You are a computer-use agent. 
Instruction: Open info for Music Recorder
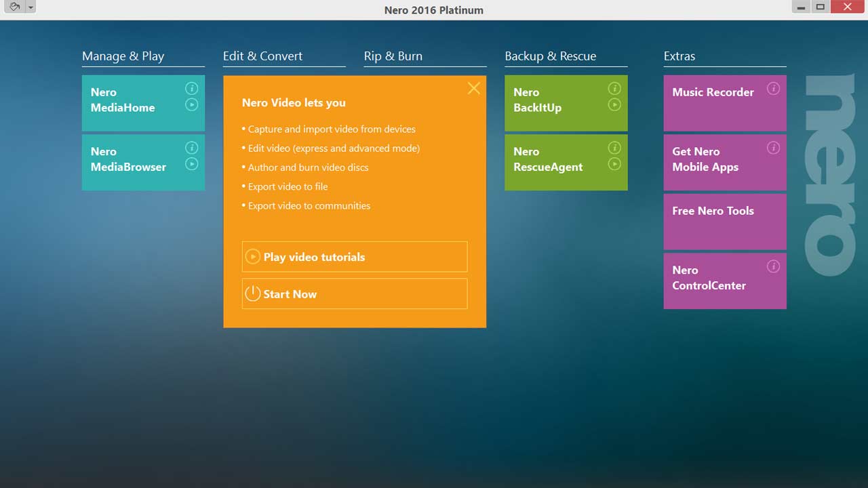(773, 88)
